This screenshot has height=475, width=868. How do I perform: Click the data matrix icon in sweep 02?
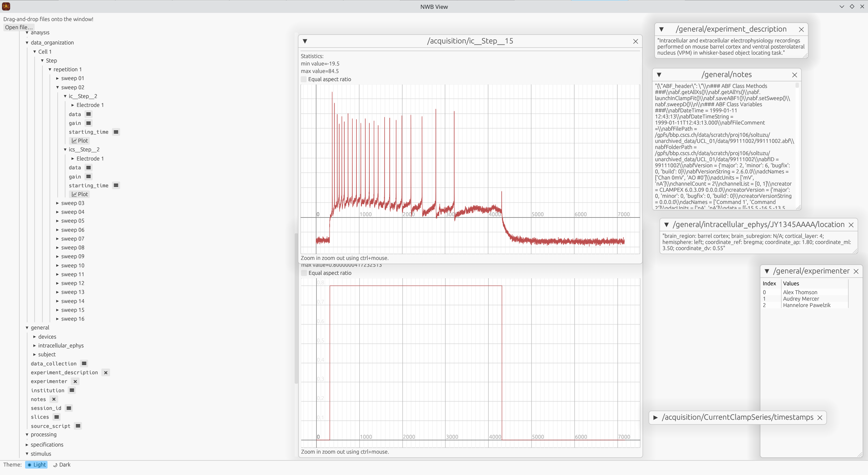[88, 113]
